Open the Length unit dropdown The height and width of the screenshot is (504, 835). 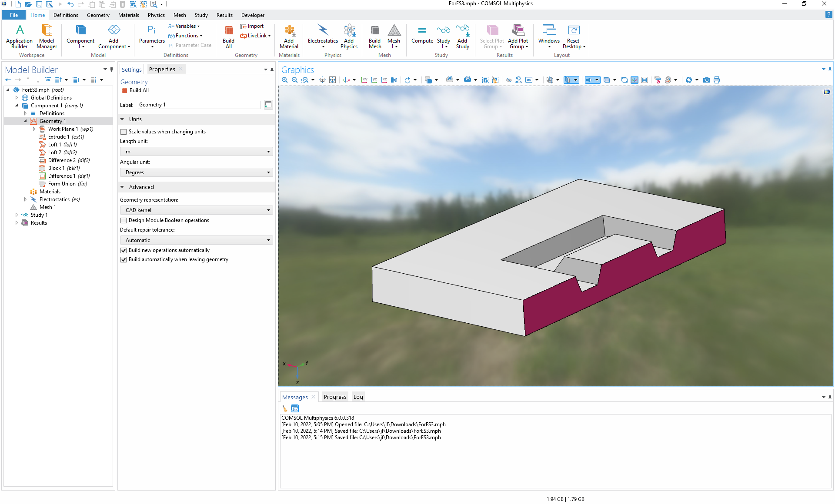pyautogui.click(x=196, y=152)
